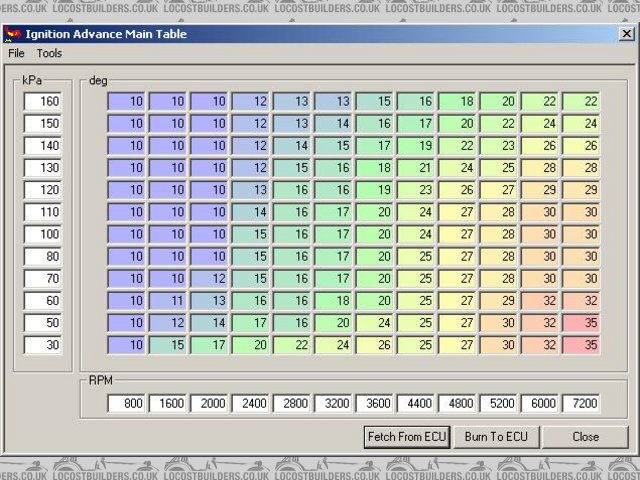The height and width of the screenshot is (480, 640).
Task: Click the 30 kPa bin field
Action: pyautogui.click(x=43, y=344)
